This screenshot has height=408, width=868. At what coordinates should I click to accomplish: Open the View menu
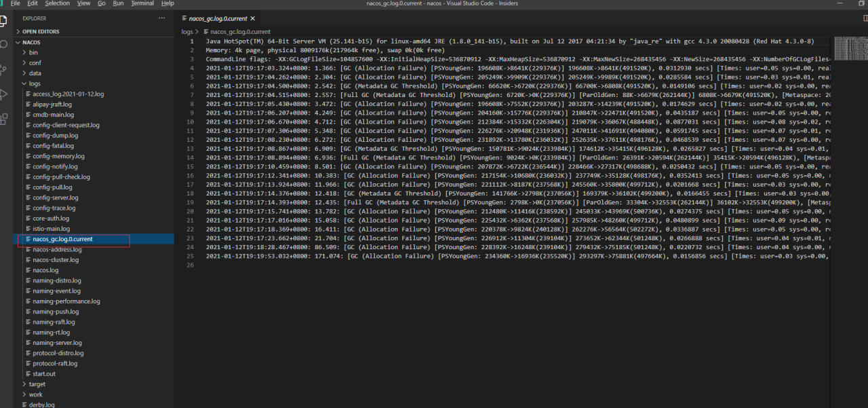(83, 3)
